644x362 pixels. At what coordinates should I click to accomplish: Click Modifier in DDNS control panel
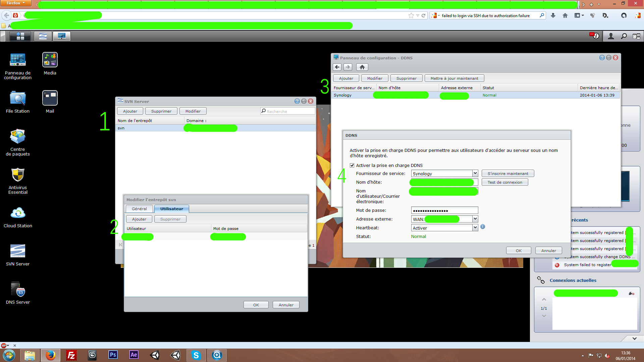click(375, 78)
